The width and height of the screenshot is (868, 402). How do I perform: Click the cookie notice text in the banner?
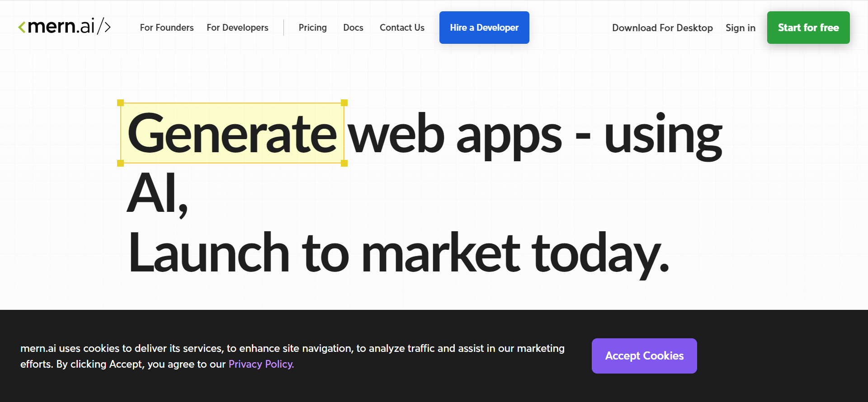click(292, 349)
